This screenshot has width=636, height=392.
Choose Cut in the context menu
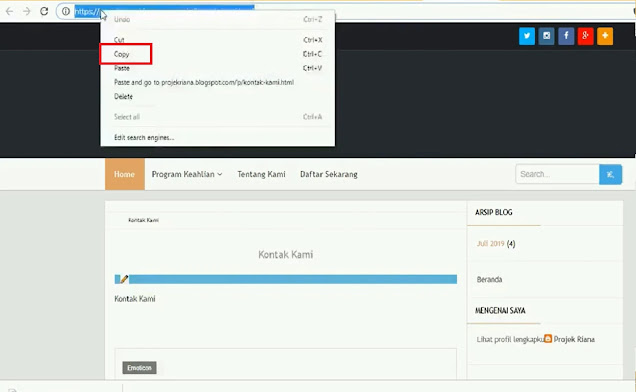click(217, 40)
